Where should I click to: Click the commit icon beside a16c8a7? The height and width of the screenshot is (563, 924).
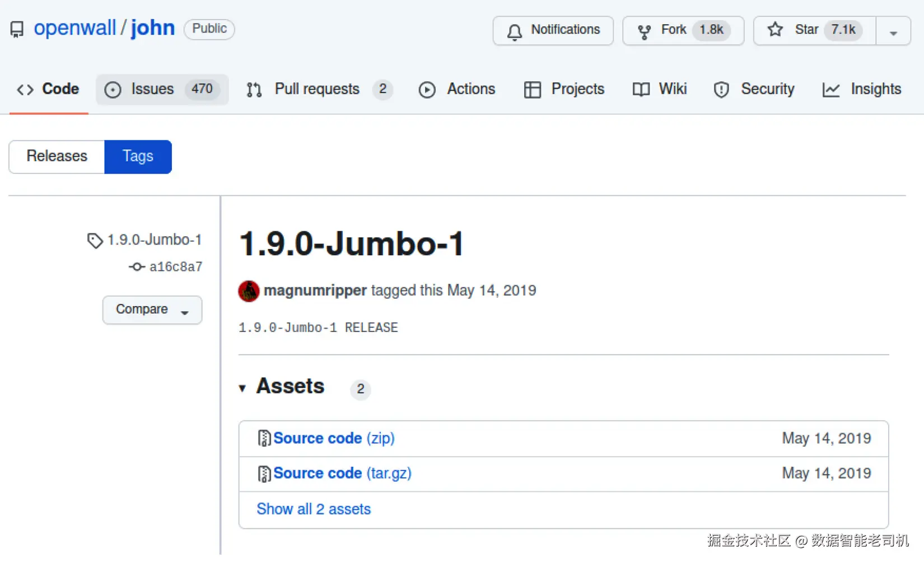[137, 267]
